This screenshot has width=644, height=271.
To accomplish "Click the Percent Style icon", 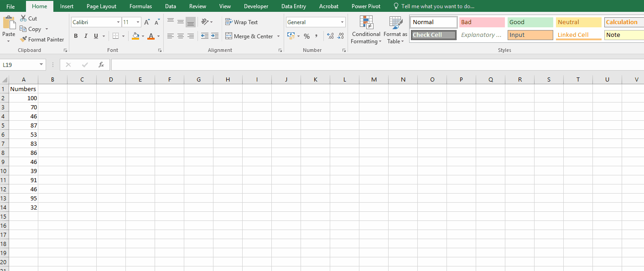I will coord(306,36).
